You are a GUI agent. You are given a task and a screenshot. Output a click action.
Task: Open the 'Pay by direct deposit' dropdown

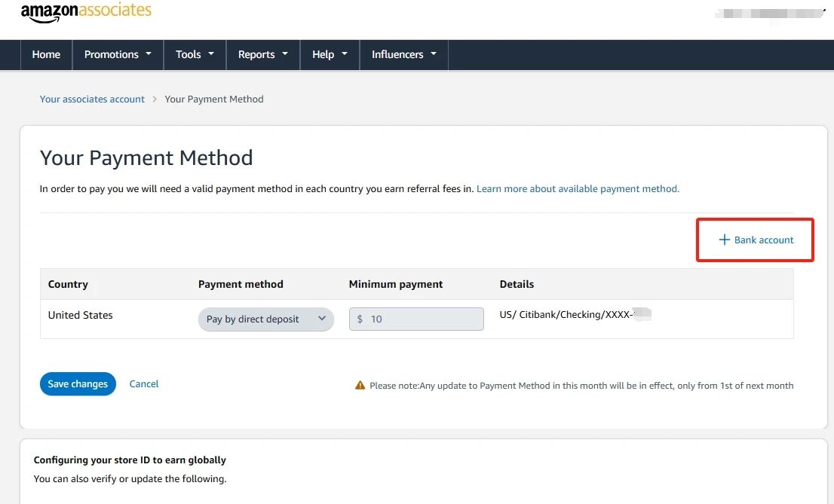265,319
